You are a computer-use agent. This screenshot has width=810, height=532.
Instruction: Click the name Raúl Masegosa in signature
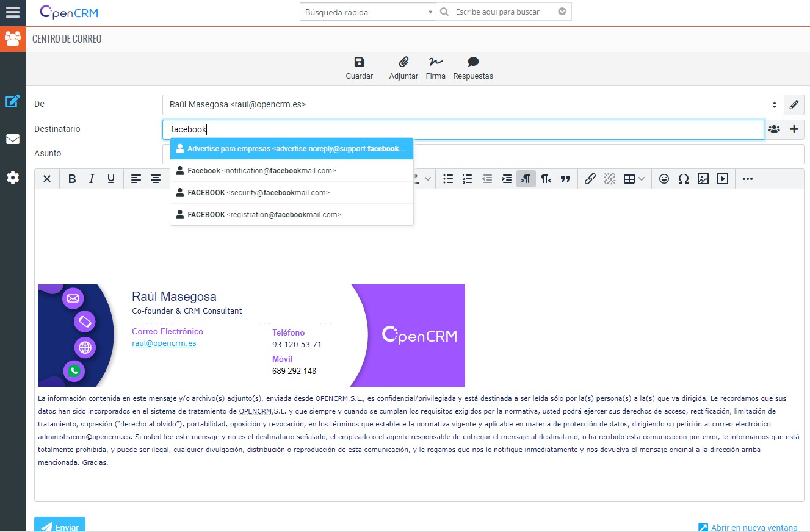[174, 297]
